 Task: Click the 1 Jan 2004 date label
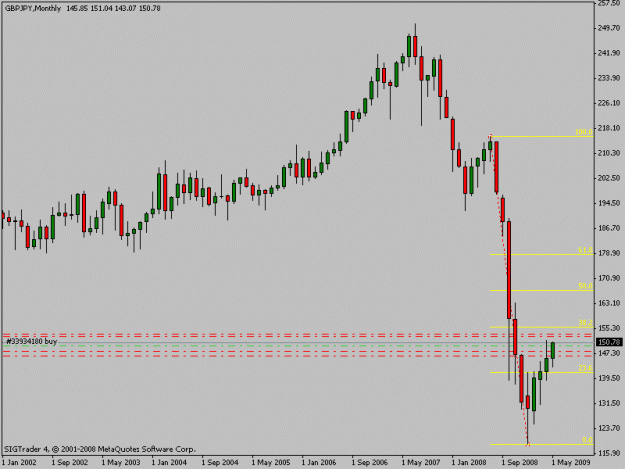tap(169, 463)
